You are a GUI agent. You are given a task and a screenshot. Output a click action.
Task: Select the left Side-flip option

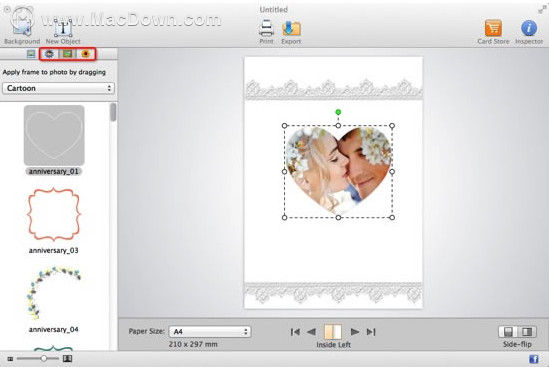pyautogui.click(x=508, y=332)
